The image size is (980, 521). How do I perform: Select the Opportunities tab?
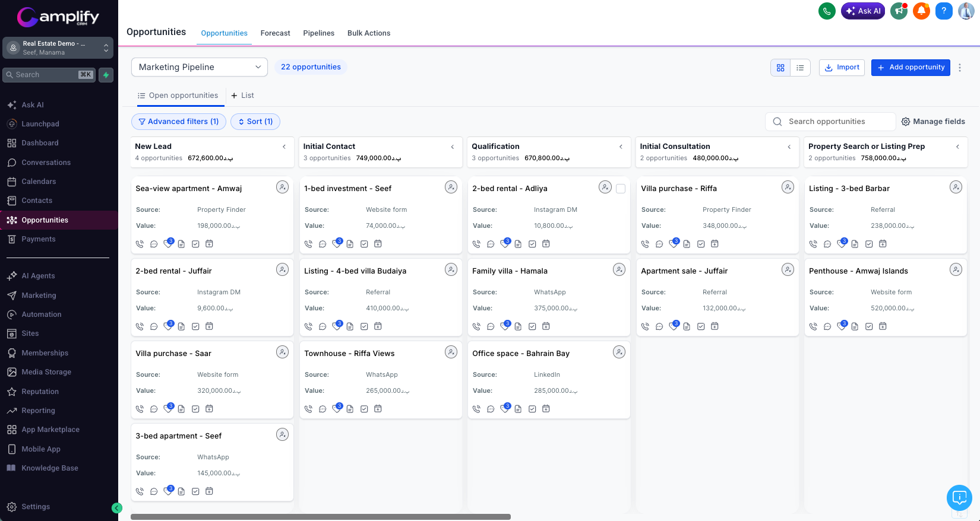coord(224,33)
